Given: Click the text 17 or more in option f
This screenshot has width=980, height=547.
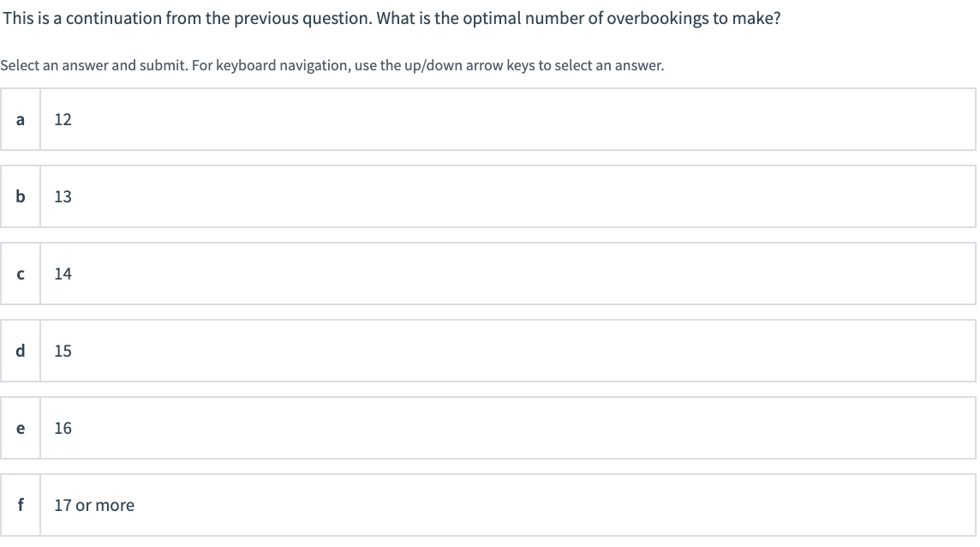Looking at the screenshot, I should (94, 505).
